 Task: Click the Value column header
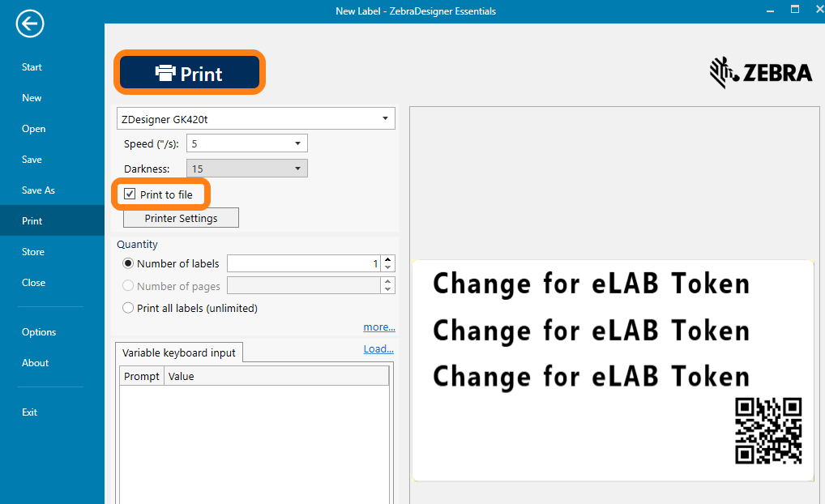coord(182,376)
